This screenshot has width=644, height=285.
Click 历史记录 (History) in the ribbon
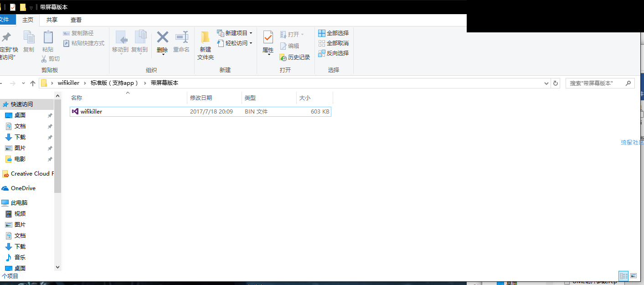(x=294, y=57)
